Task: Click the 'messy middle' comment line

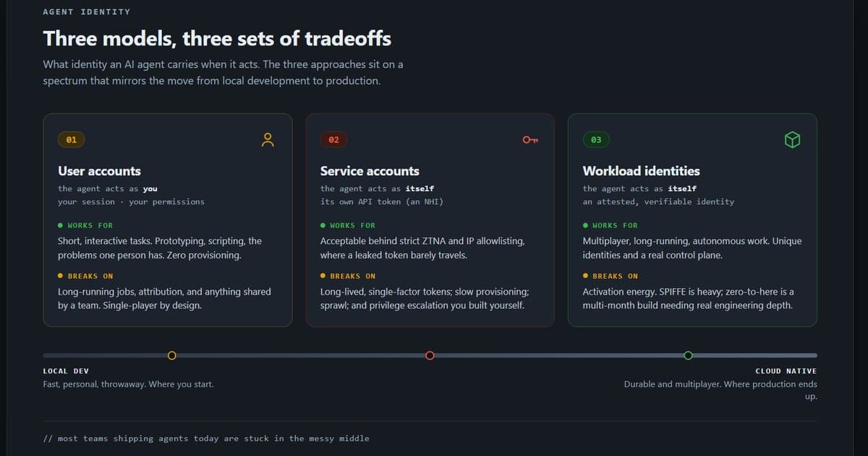Action: tap(206, 438)
